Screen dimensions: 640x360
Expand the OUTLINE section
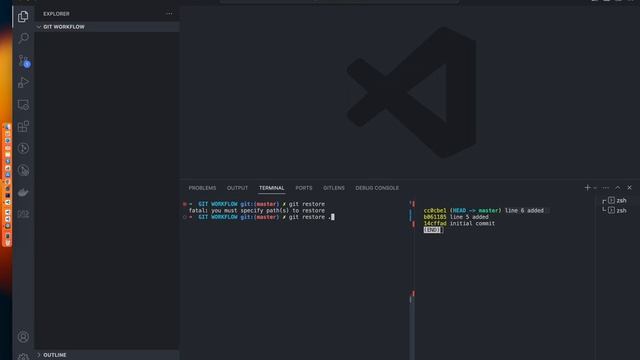[x=107, y=355]
